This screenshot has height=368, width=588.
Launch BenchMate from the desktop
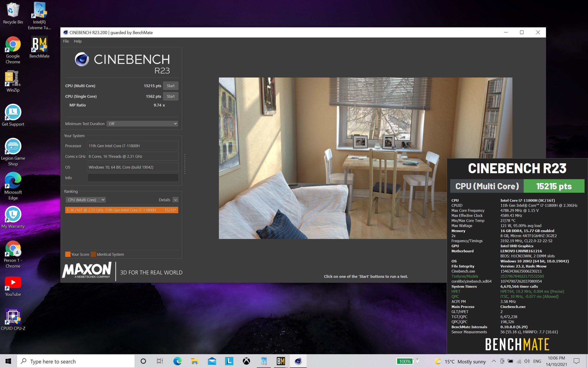click(x=39, y=47)
